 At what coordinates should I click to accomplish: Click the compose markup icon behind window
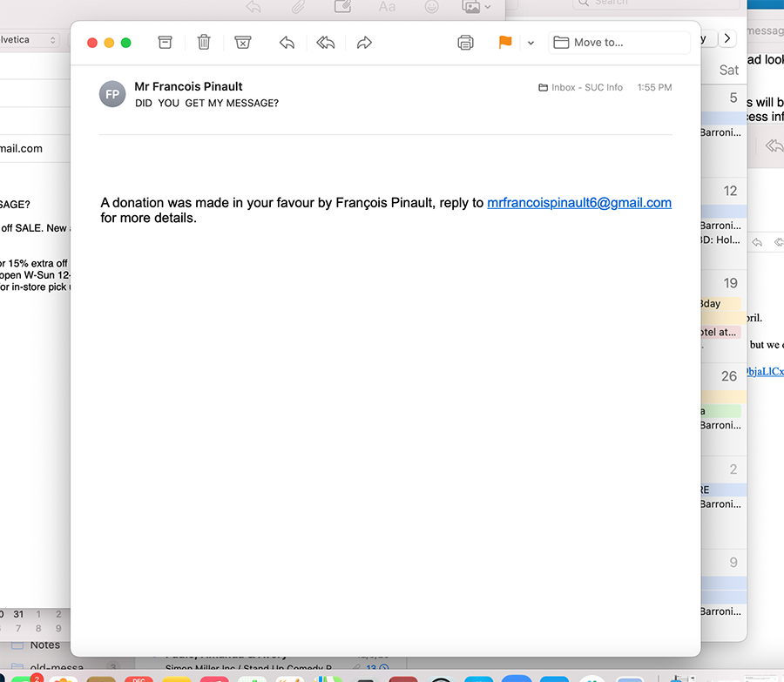342,6
